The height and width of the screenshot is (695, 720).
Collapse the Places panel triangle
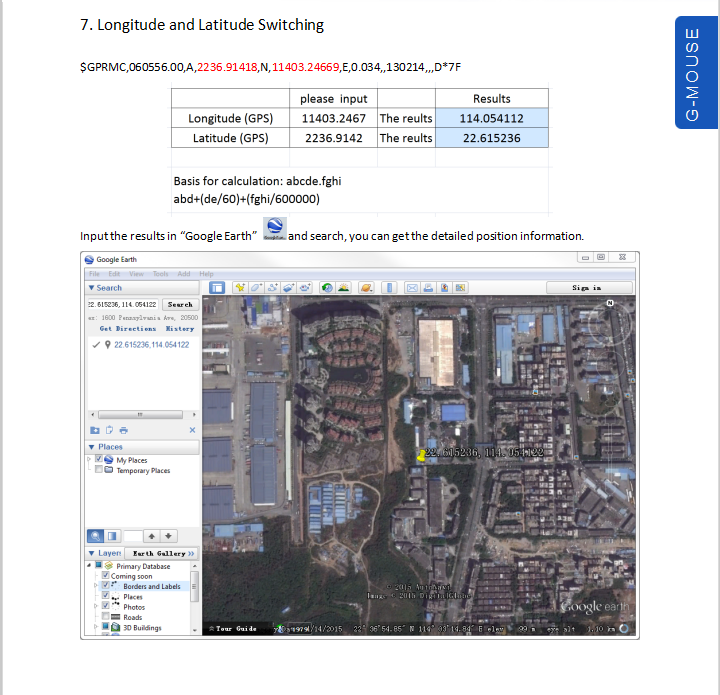[91, 447]
